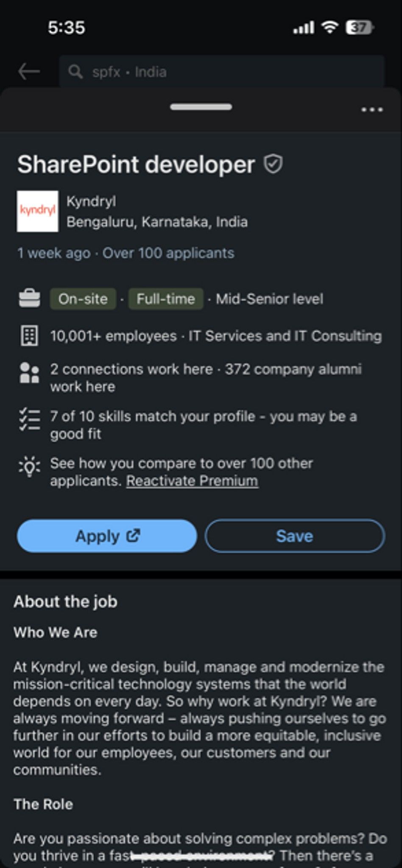
Task: Grab the bottom sheet drag handle
Action: tap(201, 107)
